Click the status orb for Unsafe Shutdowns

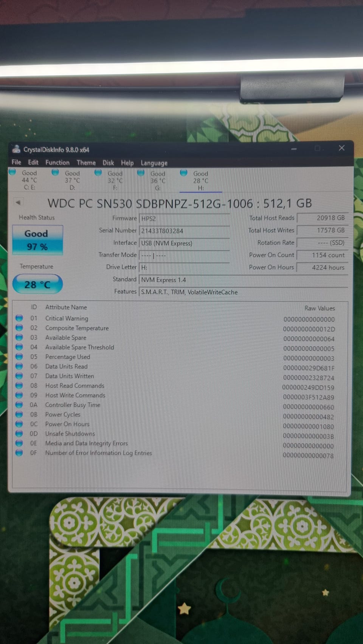click(19, 433)
